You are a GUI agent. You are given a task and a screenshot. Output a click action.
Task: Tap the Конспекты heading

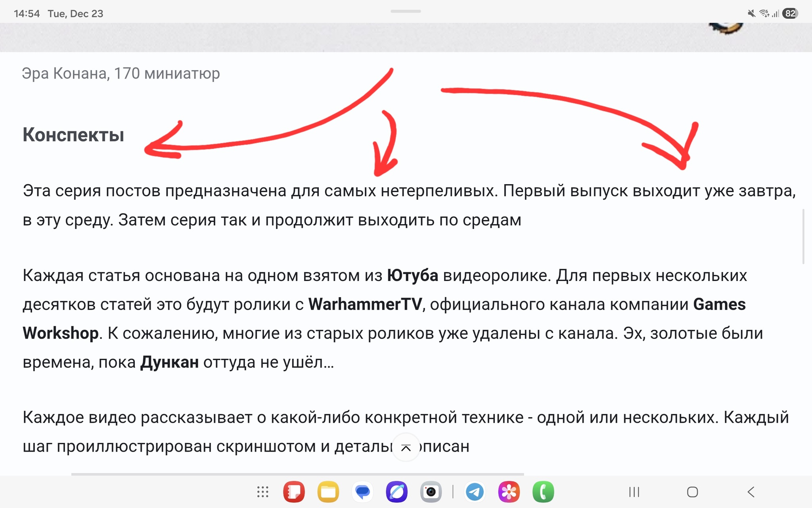[73, 135]
